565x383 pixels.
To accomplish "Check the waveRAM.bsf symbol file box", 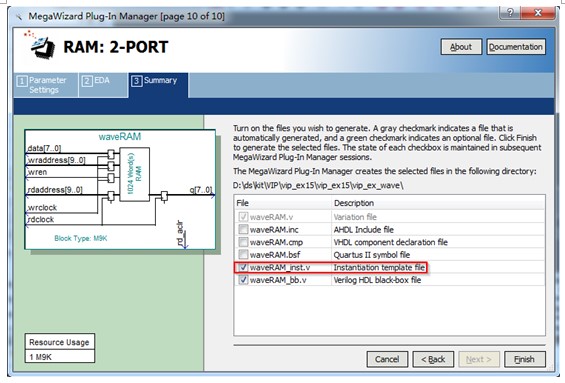I will pos(244,254).
